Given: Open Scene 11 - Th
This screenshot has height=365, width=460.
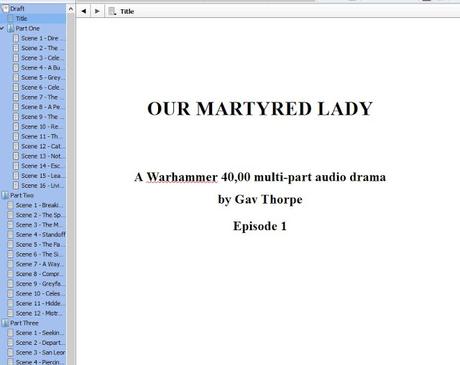Looking at the screenshot, I should click(41, 137).
